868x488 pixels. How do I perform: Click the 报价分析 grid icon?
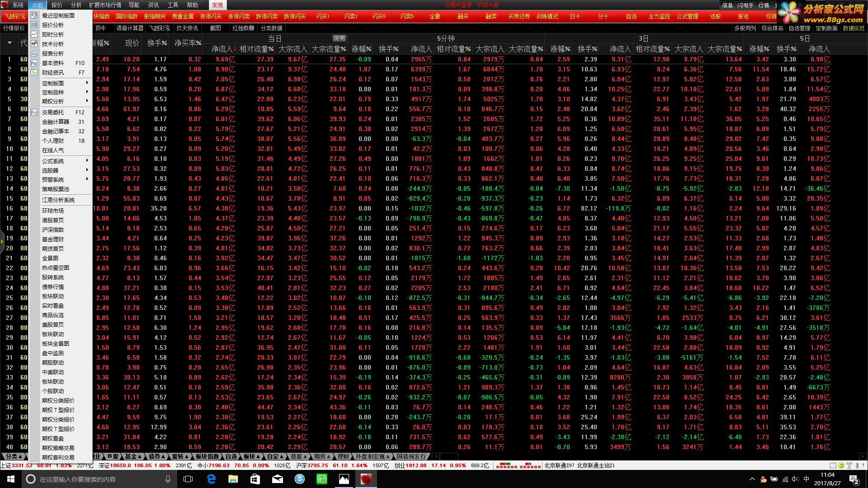[34, 25]
